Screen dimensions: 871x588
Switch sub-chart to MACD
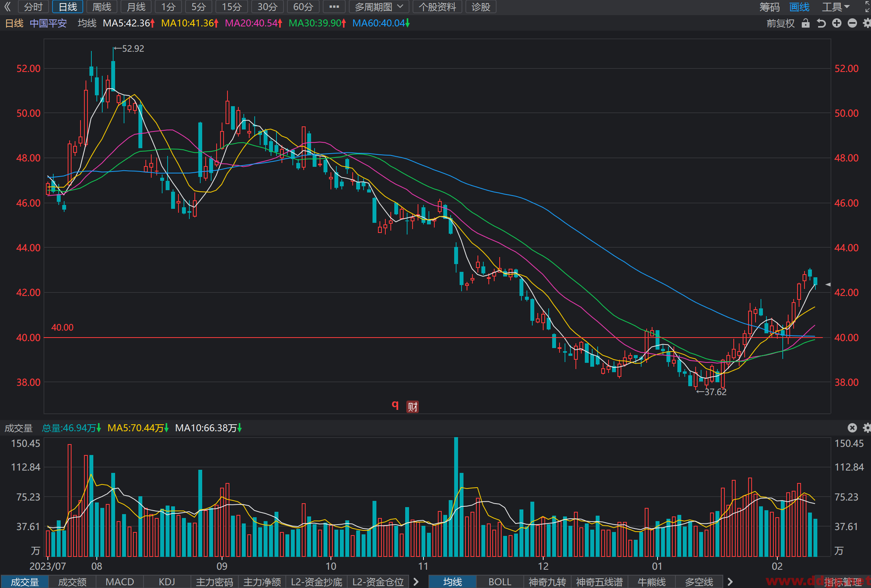tap(120, 582)
